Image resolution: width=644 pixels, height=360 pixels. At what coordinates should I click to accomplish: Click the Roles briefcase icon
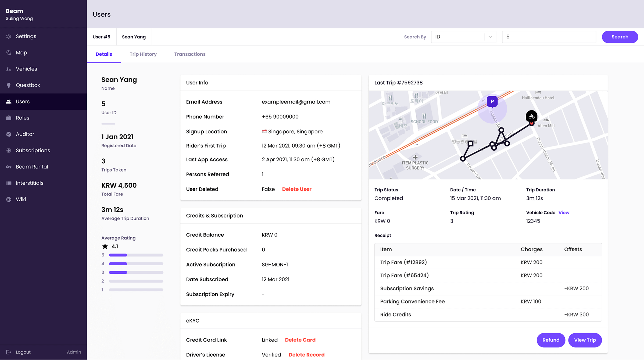pos(9,118)
